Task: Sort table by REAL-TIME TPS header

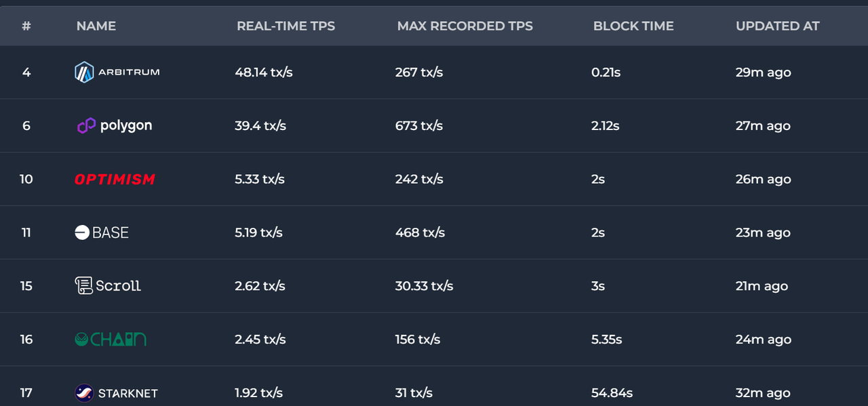Action: click(x=285, y=26)
